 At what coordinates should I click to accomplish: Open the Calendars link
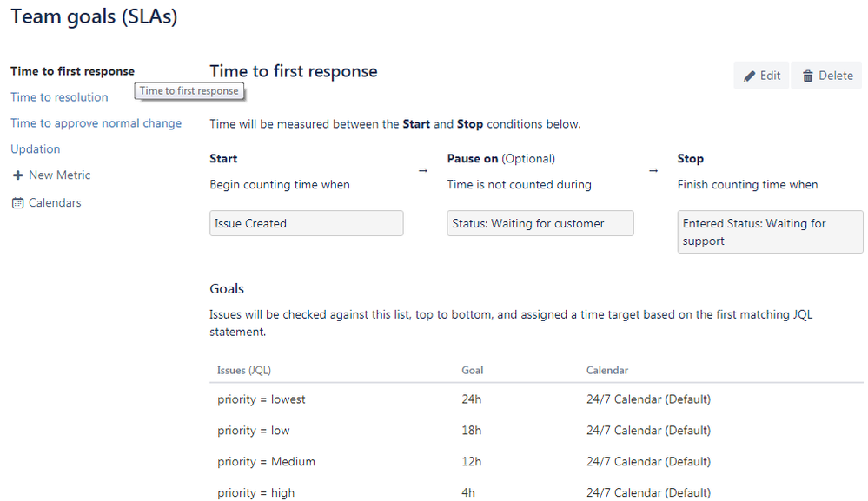tap(55, 203)
